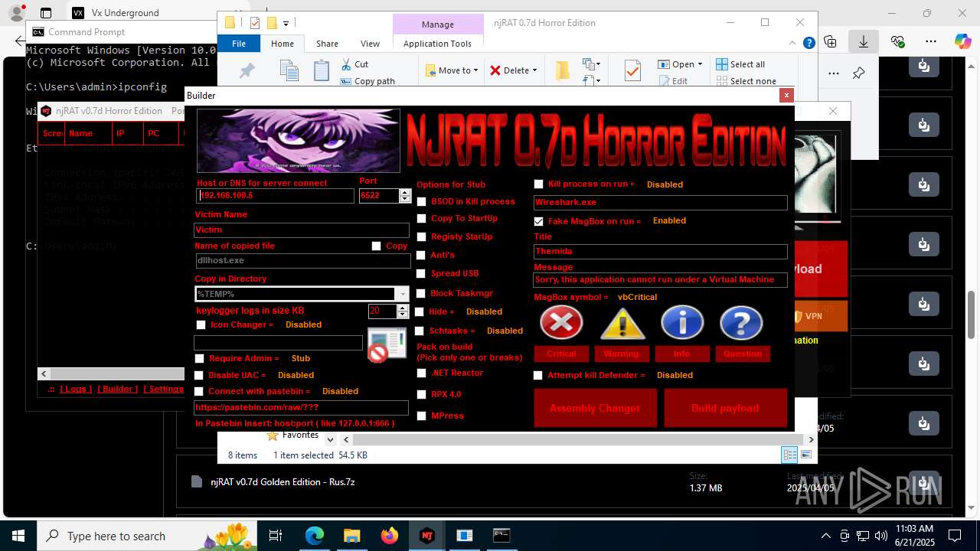The image size is (980, 551).
Task: Toggle Fake MsgBox on run checkbox
Action: pyautogui.click(x=539, y=220)
